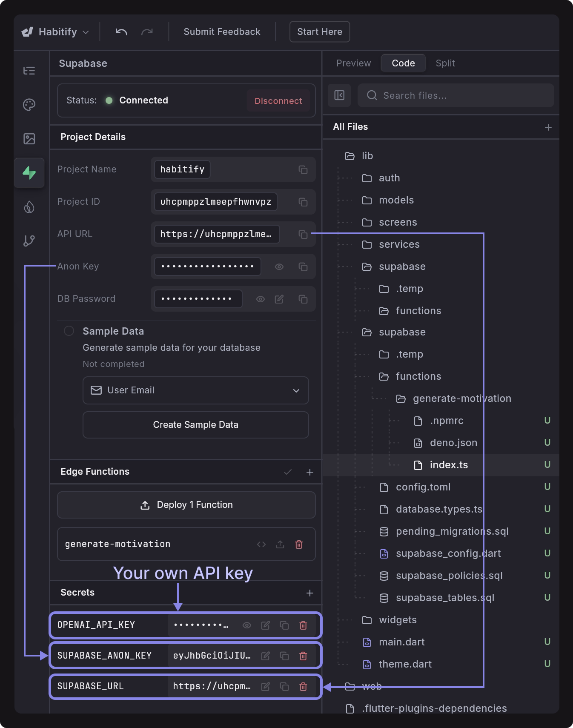Expand the widgets folder
The image size is (573, 728).
[397, 620]
